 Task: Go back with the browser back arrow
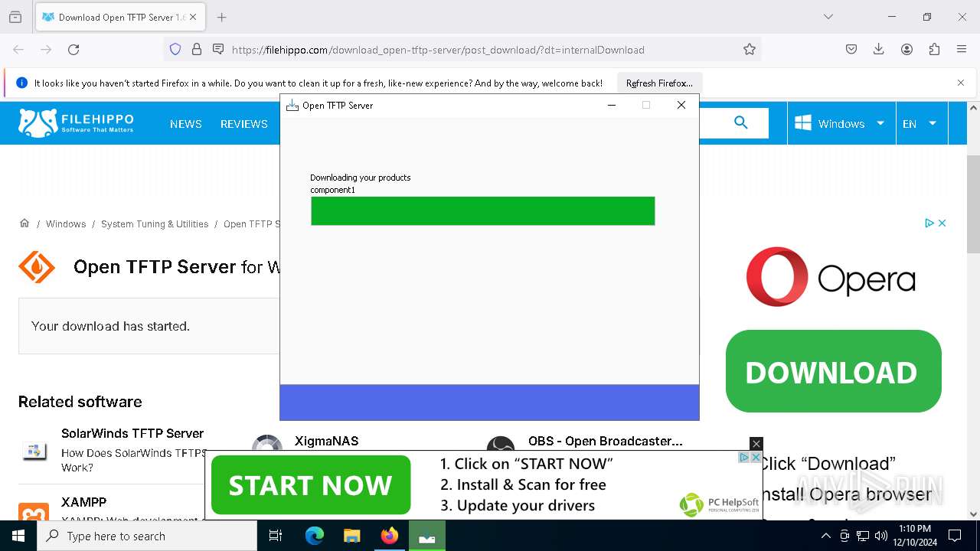(x=18, y=50)
